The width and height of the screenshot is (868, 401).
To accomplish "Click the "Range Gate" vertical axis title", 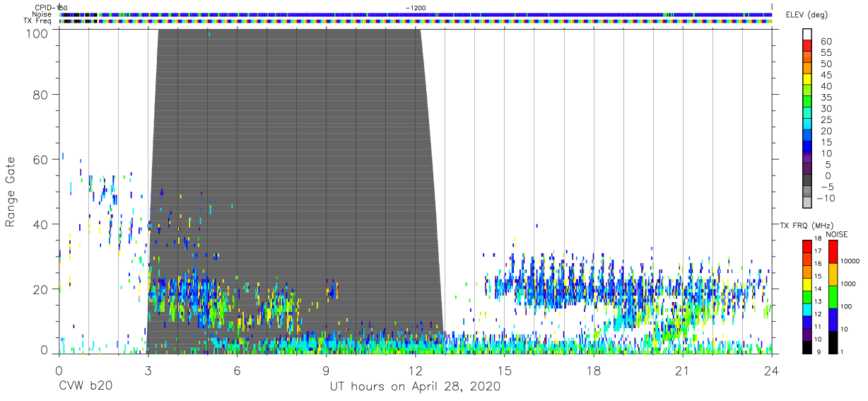I will click(x=11, y=192).
